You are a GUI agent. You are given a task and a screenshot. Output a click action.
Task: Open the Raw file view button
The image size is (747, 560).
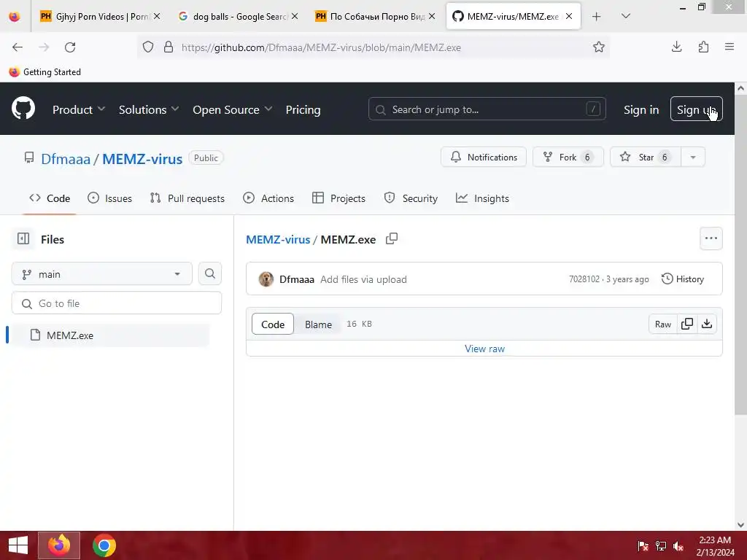pyautogui.click(x=662, y=324)
